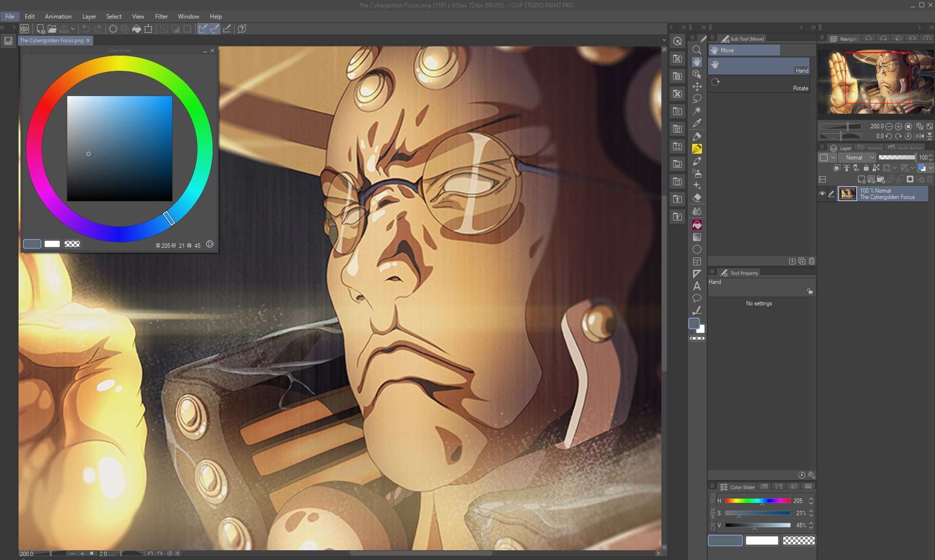
Task: Click Navigator zoom in plus button
Action: pos(898,126)
